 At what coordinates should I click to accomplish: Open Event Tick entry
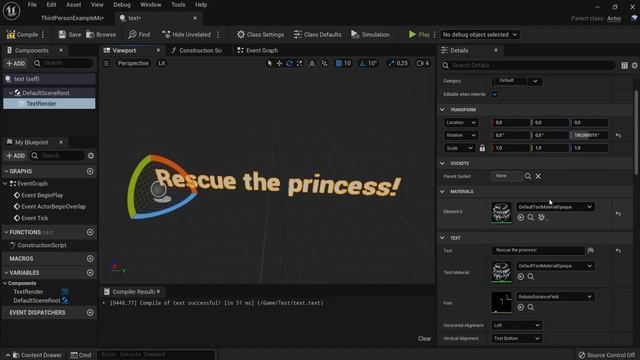click(x=35, y=218)
